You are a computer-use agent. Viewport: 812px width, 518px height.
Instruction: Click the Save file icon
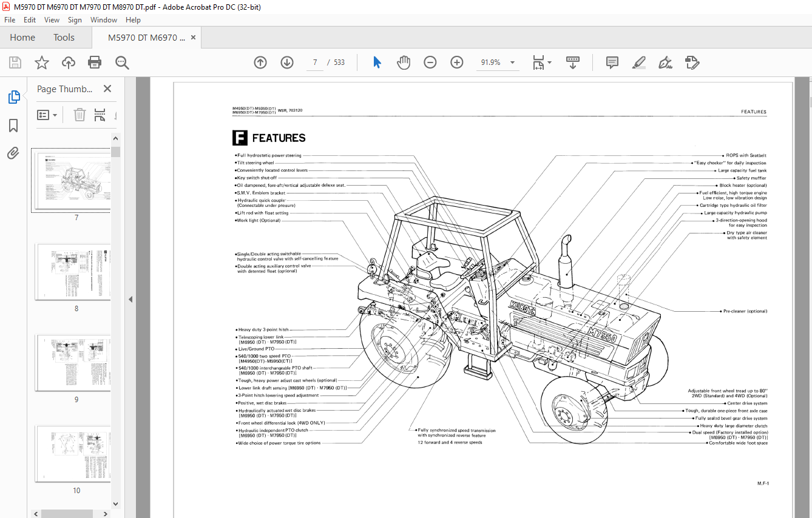tap(15, 62)
